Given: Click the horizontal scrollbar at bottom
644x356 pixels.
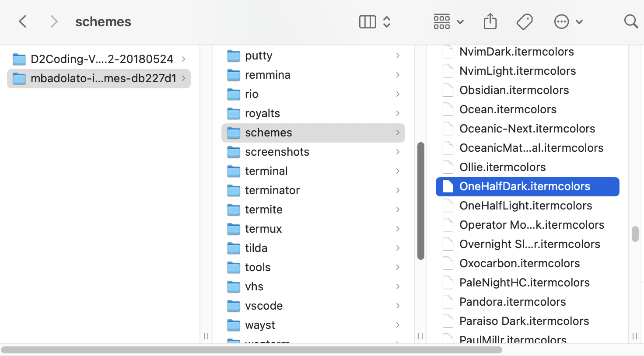Looking at the screenshot, I should [252, 350].
